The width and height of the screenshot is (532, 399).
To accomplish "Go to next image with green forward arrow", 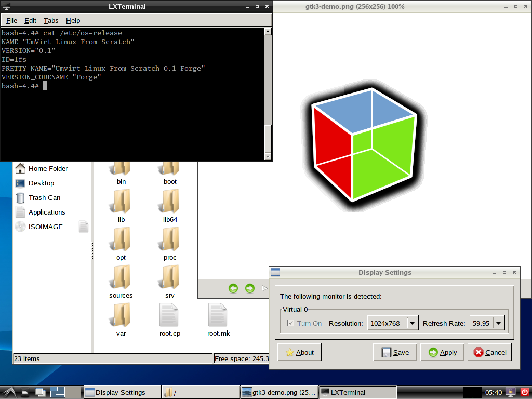I will (x=250, y=288).
